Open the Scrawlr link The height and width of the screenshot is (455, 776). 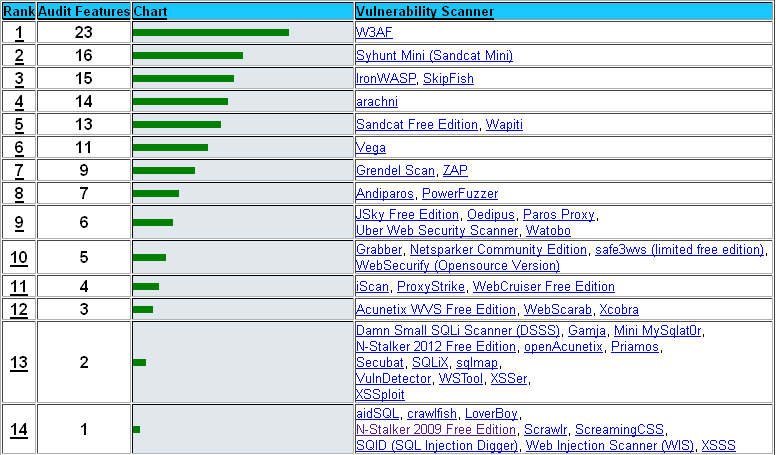click(545, 430)
